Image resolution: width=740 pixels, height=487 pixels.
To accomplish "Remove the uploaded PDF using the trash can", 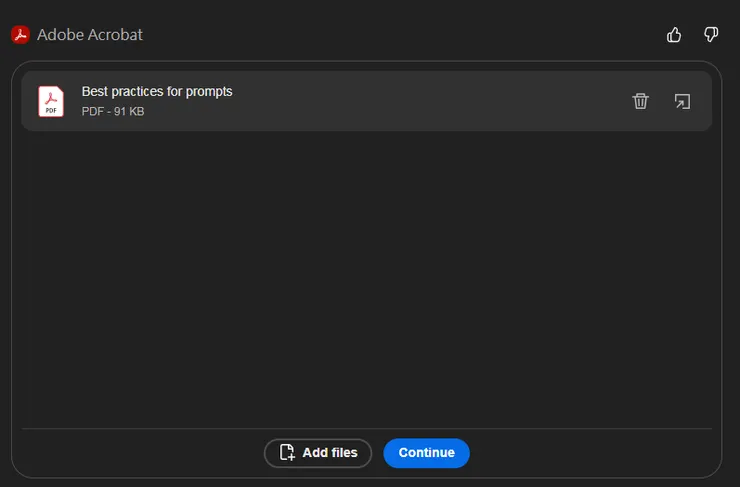I will (x=641, y=101).
